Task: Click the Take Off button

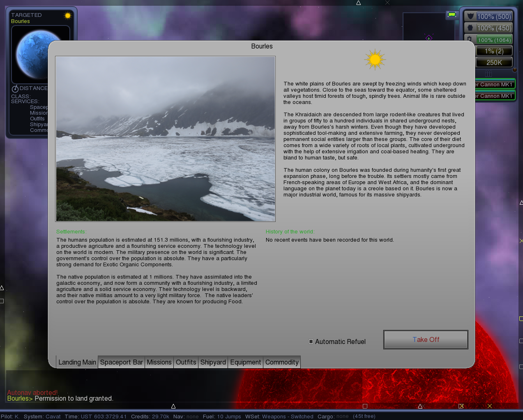Action: 426,339
